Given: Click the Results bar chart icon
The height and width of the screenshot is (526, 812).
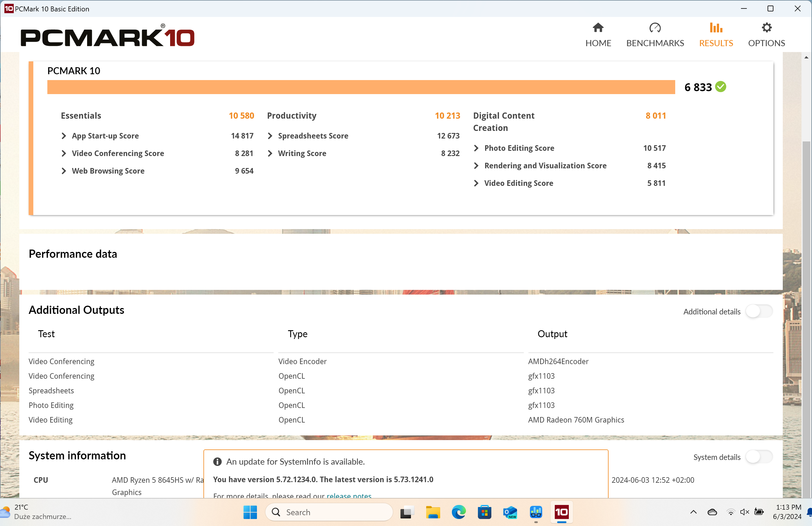Looking at the screenshot, I should [716, 28].
